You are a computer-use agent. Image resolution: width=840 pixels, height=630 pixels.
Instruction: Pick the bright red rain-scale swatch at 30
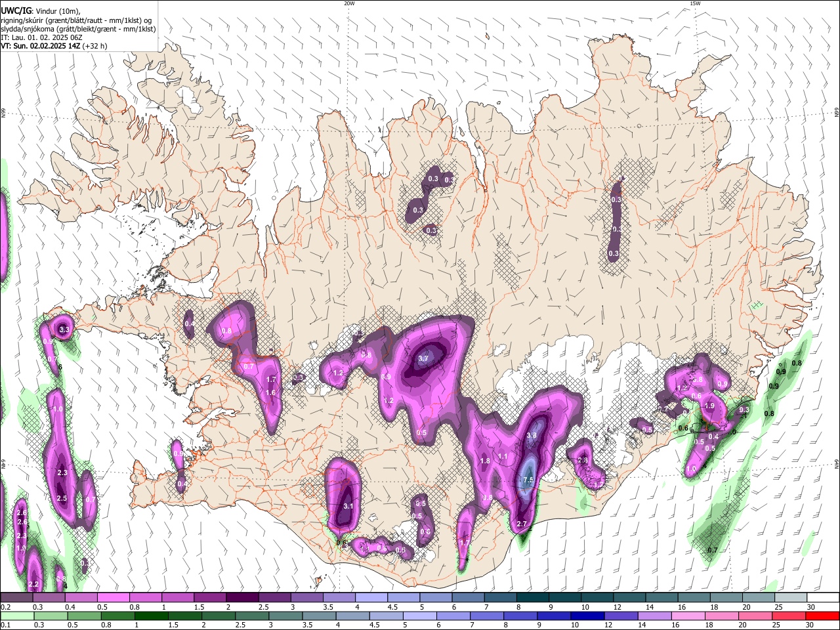(824, 616)
